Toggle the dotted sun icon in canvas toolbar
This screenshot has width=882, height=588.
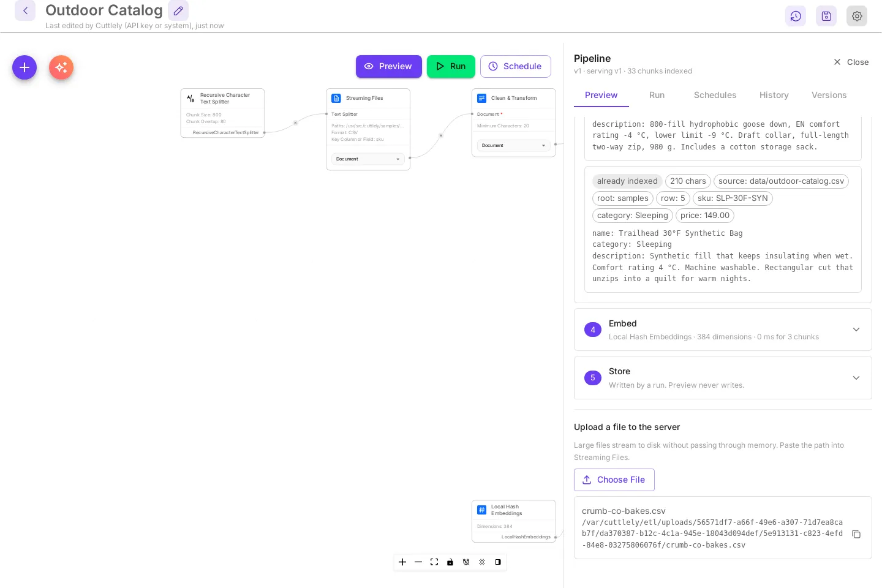tap(482, 562)
